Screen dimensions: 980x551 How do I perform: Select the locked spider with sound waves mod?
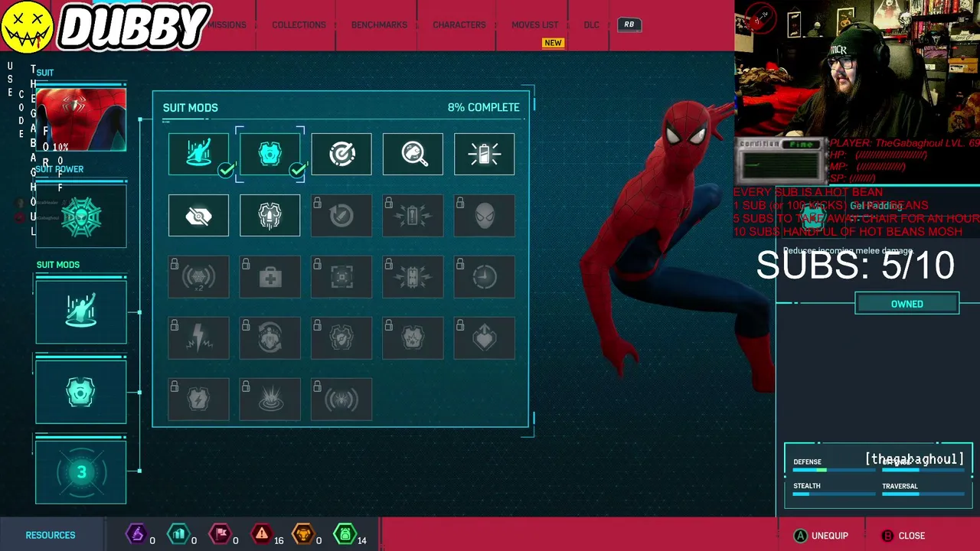click(x=341, y=399)
